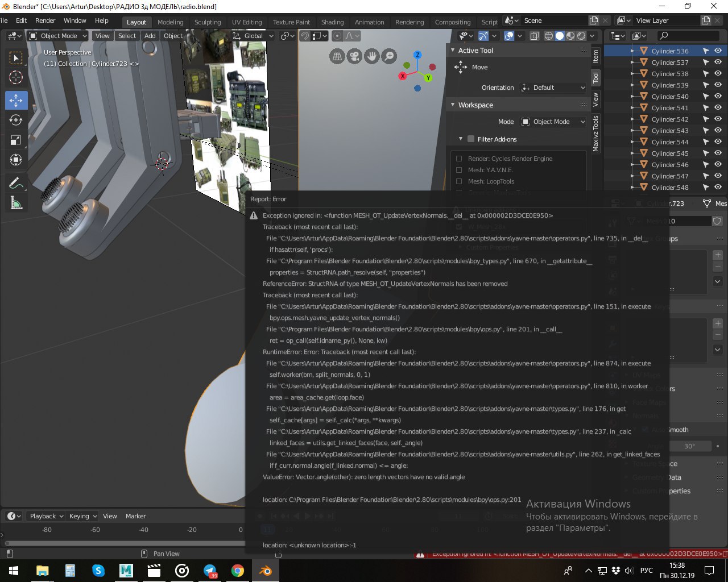The height and width of the screenshot is (582, 728).
Task: Open the Help menu
Action: [102, 20]
